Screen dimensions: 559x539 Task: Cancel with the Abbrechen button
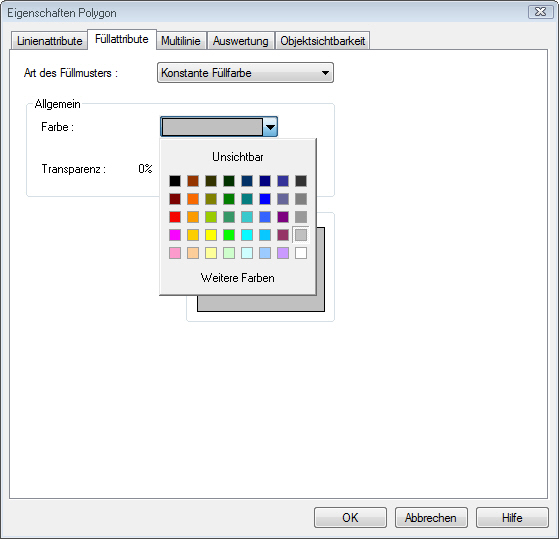click(x=431, y=518)
